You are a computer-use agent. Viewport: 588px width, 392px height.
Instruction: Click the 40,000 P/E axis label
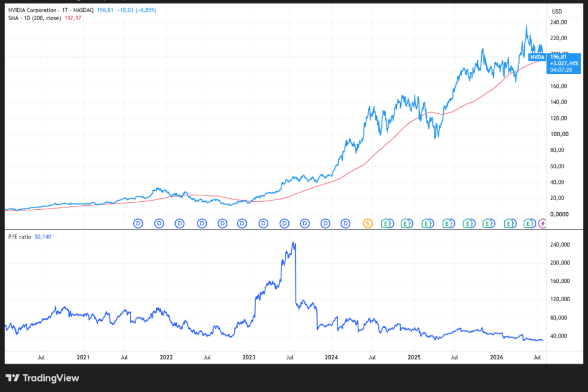[558, 336]
